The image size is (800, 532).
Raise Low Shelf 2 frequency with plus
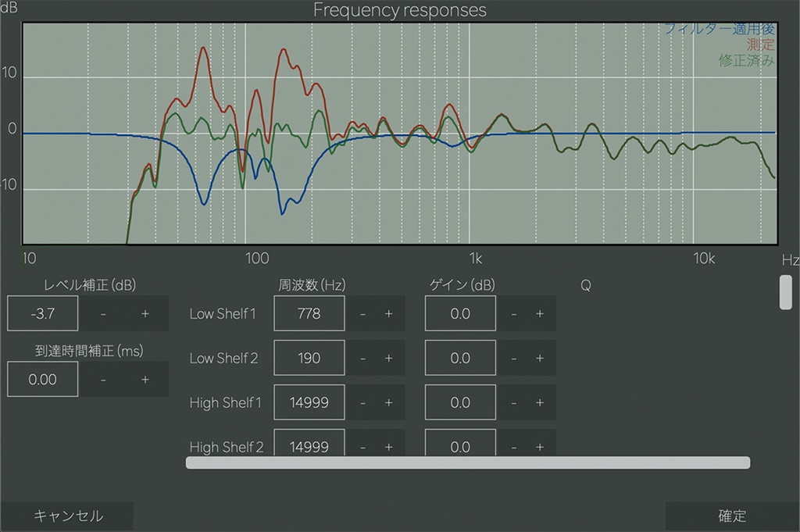(x=389, y=358)
